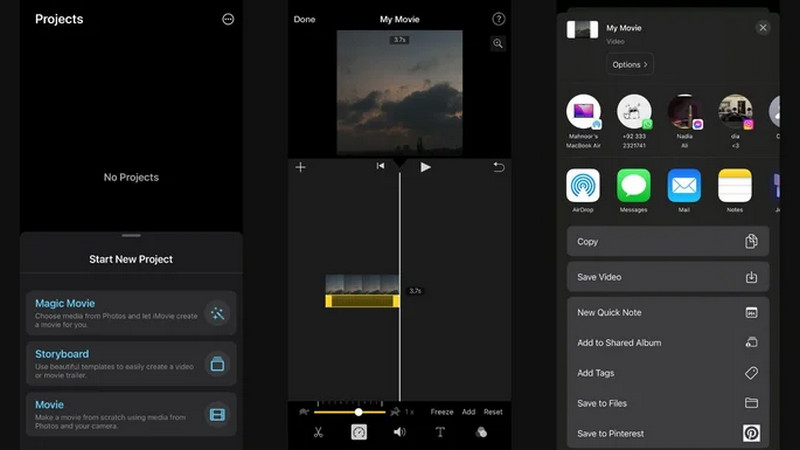Share using AirDrop
The width and height of the screenshot is (800, 450).
coord(583,190)
